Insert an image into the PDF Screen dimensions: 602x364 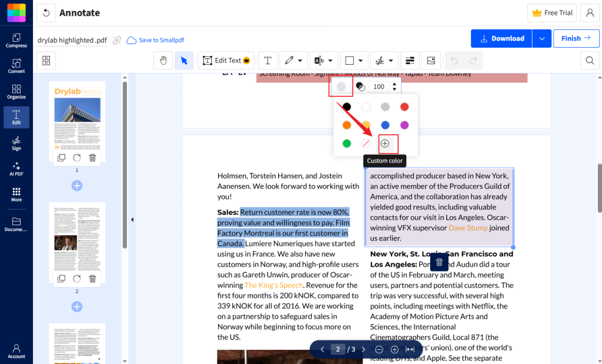[x=432, y=60]
